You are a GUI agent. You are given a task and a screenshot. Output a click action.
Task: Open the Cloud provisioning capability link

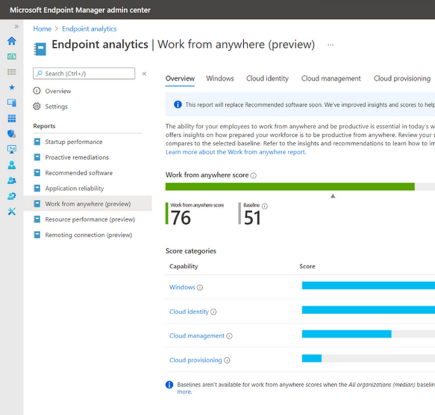click(x=195, y=360)
